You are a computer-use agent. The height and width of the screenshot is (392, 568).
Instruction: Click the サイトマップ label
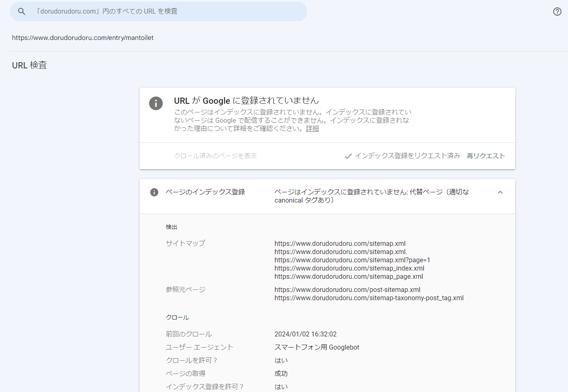click(x=185, y=243)
